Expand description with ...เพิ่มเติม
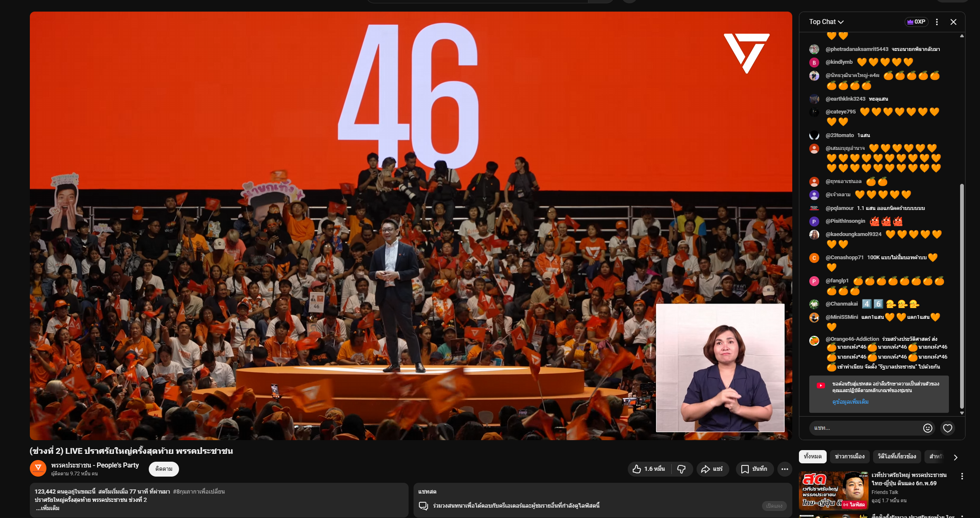The image size is (980, 518). 48,508
